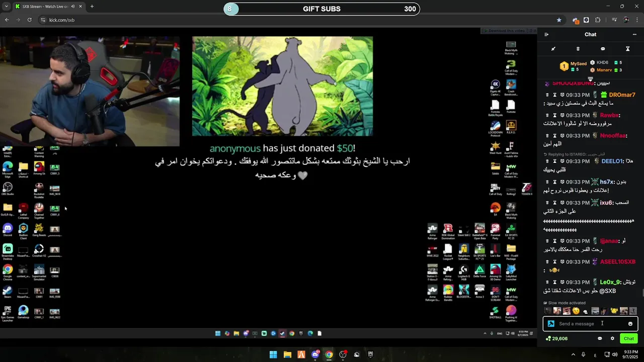The height and width of the screenshot is (362, 644).
Task: Open the Chrome media control icon
Action: pos(614,20)
